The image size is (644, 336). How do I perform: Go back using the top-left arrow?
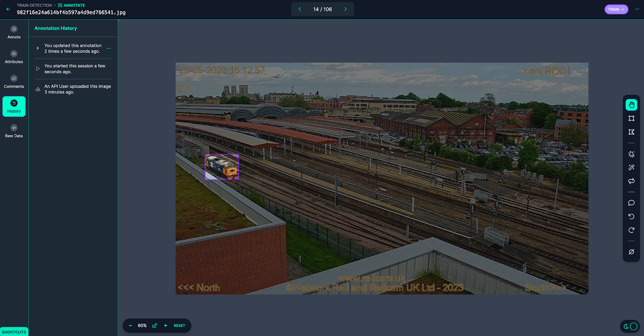tap(8, 9)
